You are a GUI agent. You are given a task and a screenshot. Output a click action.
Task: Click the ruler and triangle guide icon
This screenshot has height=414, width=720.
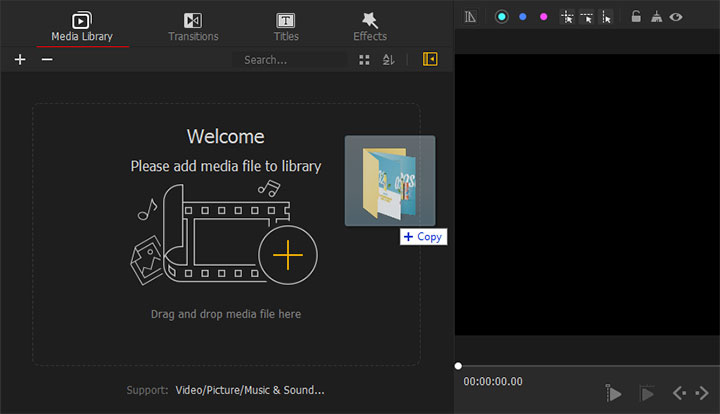471,17
